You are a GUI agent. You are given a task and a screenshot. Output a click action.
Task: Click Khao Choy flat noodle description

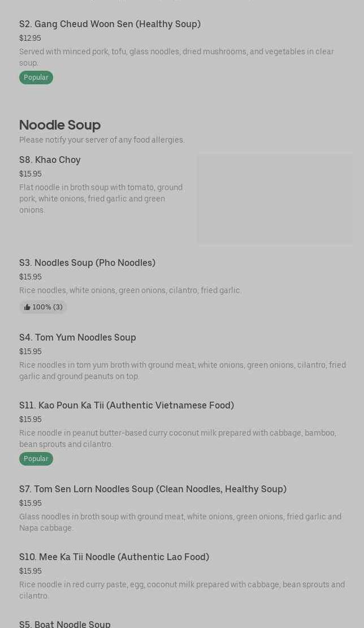[x=101, y=199]
